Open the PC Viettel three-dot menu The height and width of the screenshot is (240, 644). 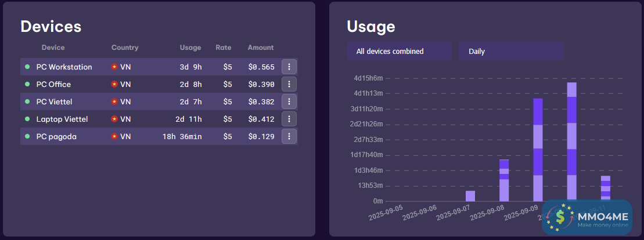coord(289,101)
